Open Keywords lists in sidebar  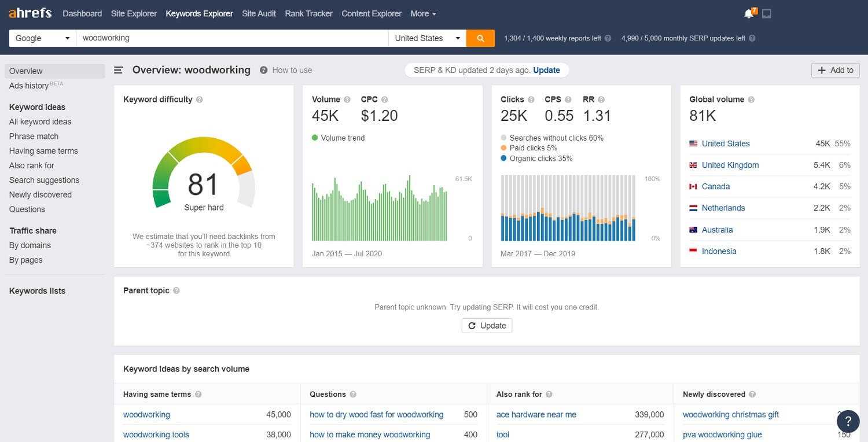click(x=37, y=291)
